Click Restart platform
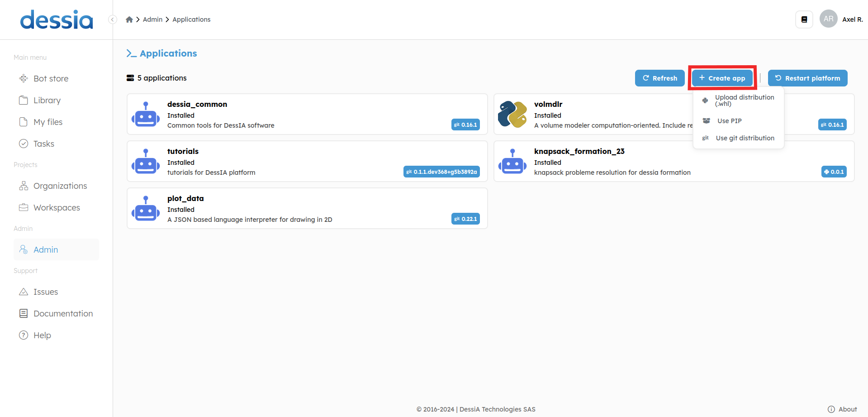This screenshot has width=868, height=417. 808,78
